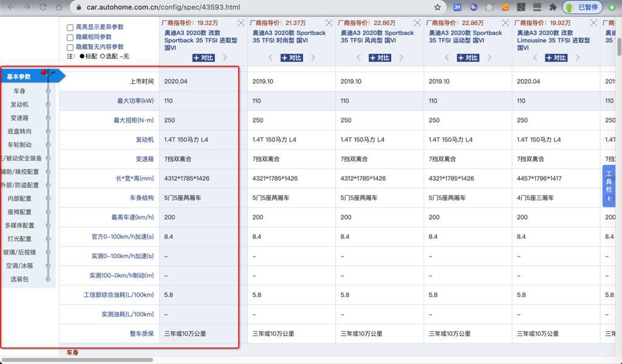The height and width of the screenshot is (364, 622).
Task: Move 时尚型 column right with arrow
Action: point(313,58)
